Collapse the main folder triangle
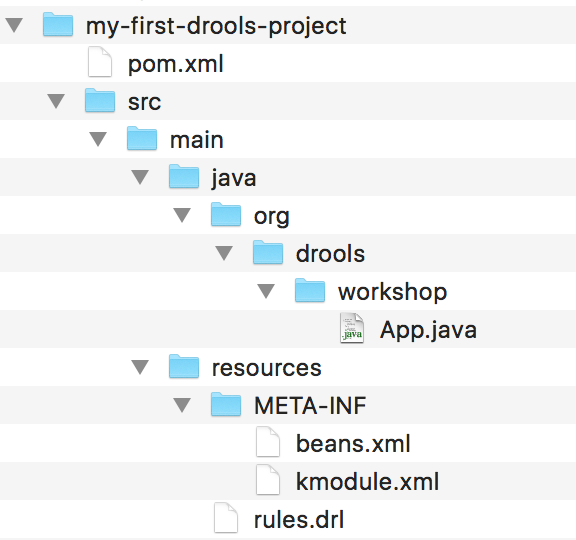 [98, 140]
